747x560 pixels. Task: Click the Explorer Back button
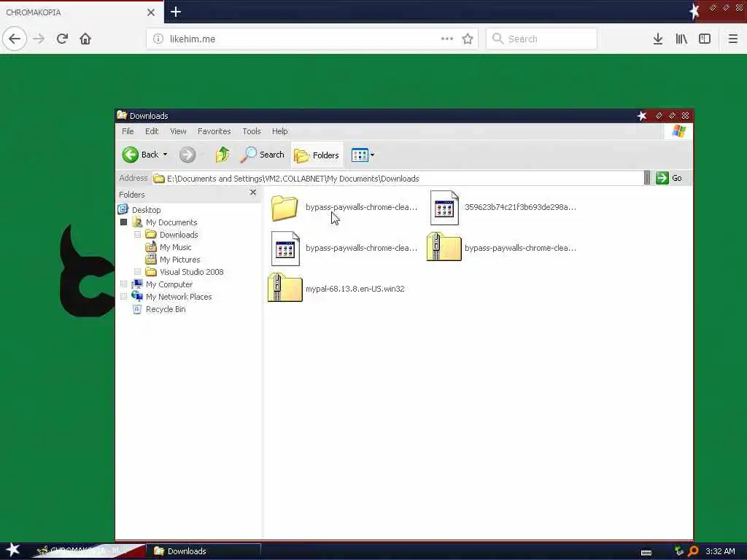pos(140,155)
